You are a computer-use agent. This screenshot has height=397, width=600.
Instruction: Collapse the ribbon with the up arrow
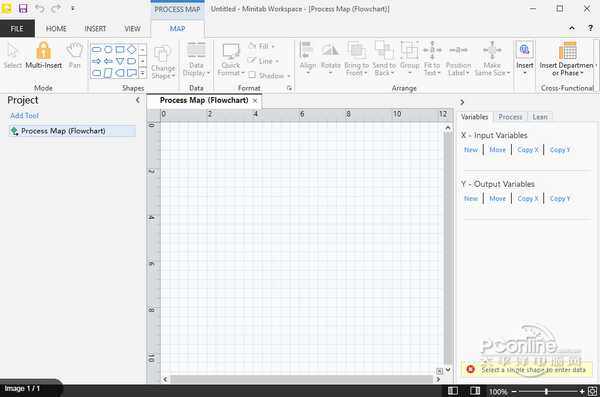572,28
